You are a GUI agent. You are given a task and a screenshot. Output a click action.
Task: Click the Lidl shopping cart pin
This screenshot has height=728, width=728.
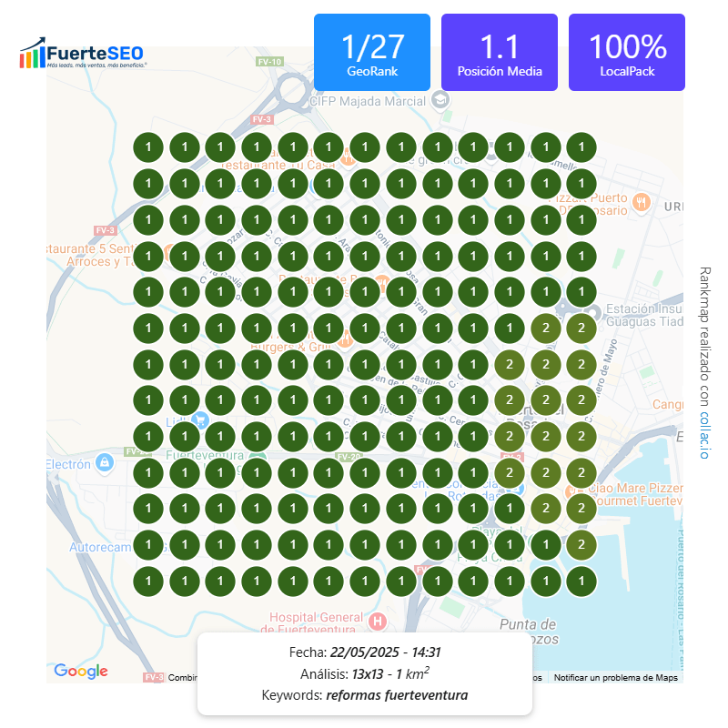200,420
